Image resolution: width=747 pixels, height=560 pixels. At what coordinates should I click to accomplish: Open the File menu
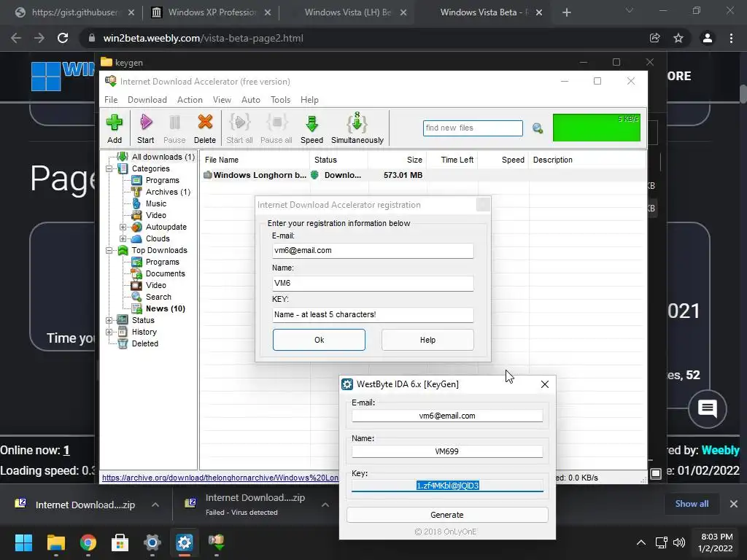[x=111, y=99]
